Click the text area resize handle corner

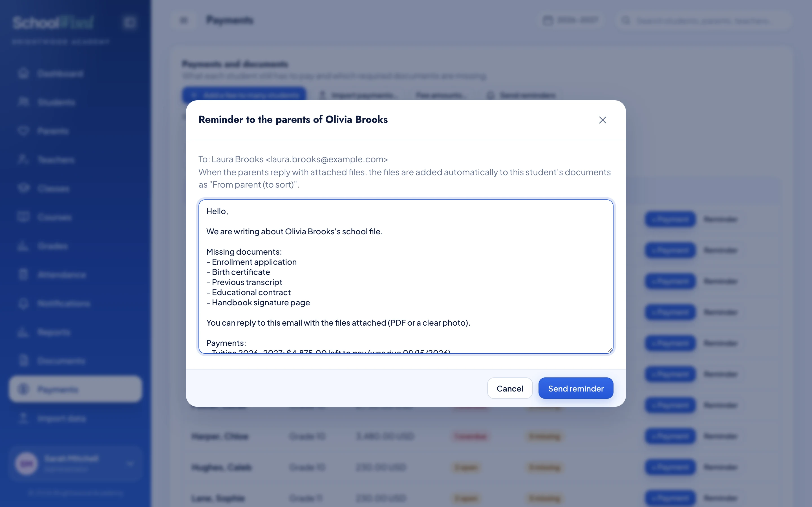coord(610,350)
